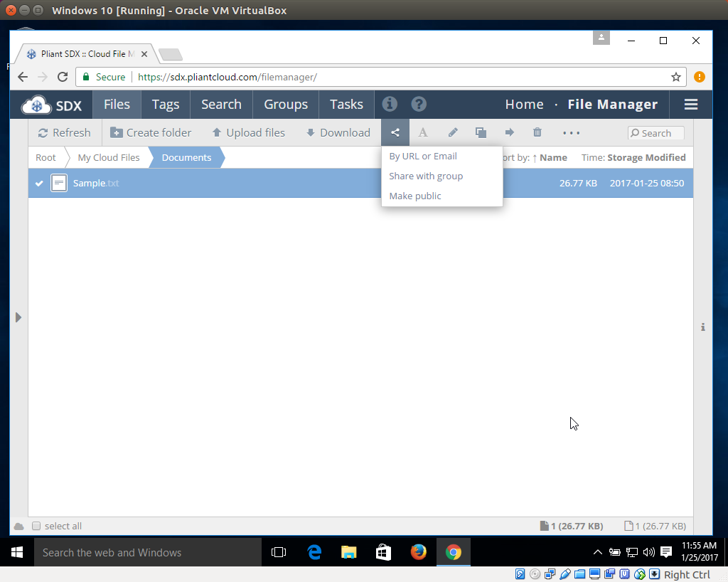Click the Sample.txt file icon
This screenshot has width=728, height=582.
point(59,183)
